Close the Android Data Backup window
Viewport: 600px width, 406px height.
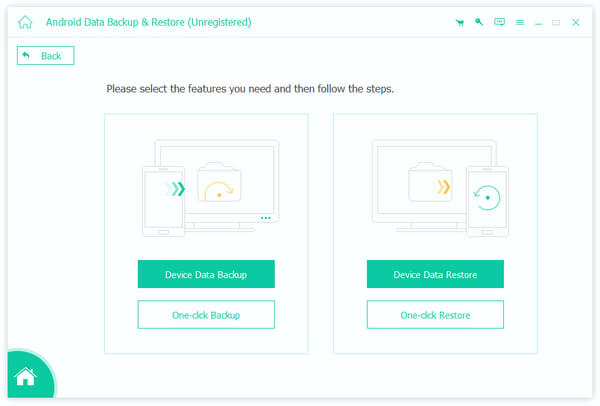[x=576, y=22]
